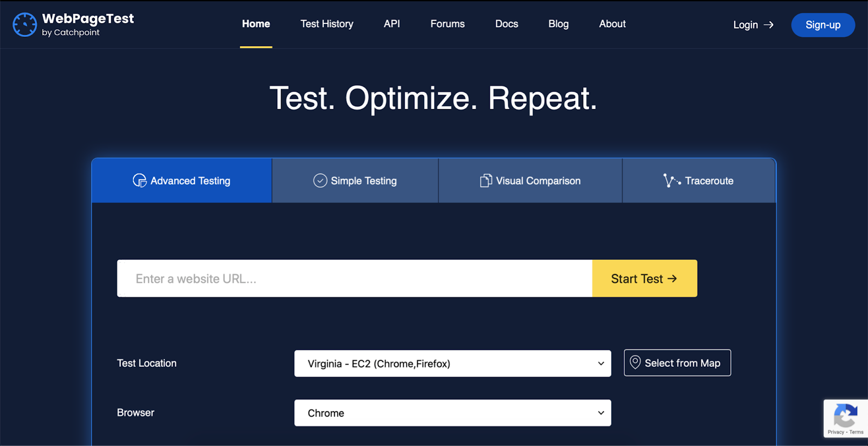The width and height of the screenshot is (868, 446).
Task: Open the About nav link
Action: (x=612, y=24)
